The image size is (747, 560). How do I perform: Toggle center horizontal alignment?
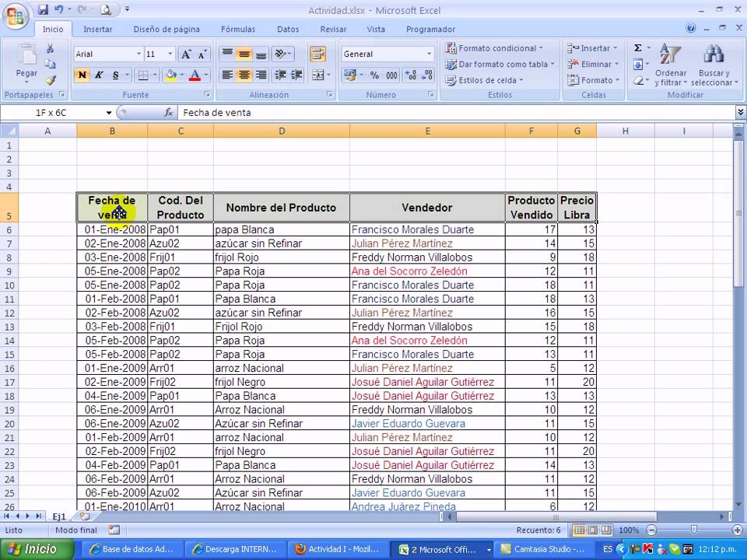244,75
